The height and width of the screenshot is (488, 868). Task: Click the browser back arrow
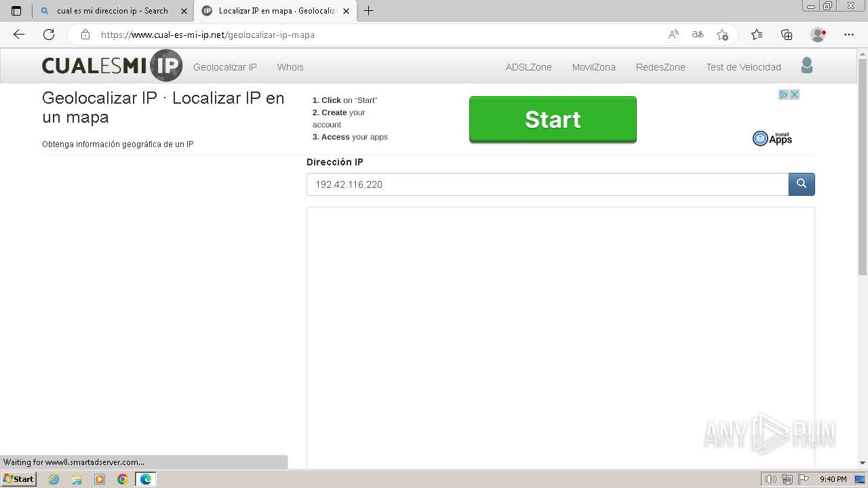coord(19,35)
